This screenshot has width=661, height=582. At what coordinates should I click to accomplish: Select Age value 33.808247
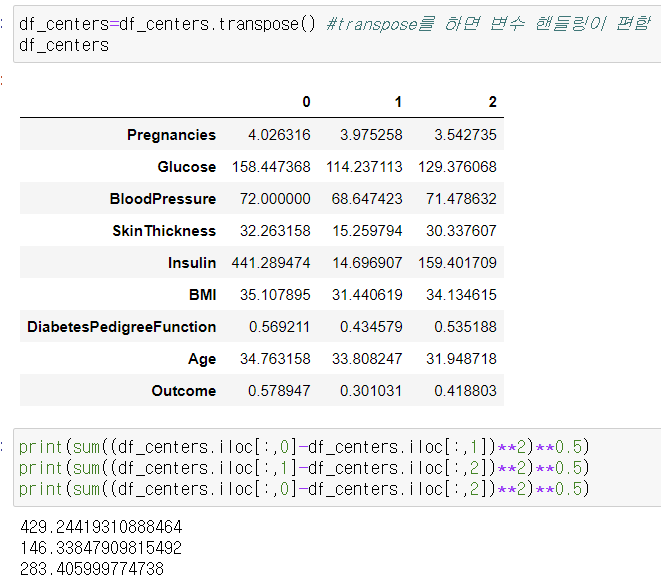click(367, 359)
